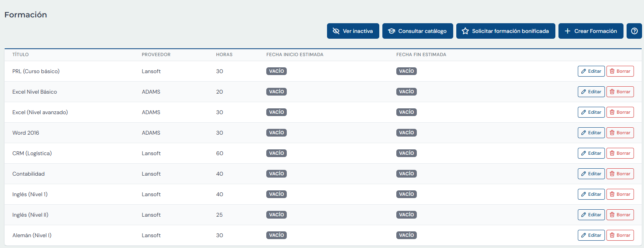Delete the CRM (Logística) training

tap(620, 153)
